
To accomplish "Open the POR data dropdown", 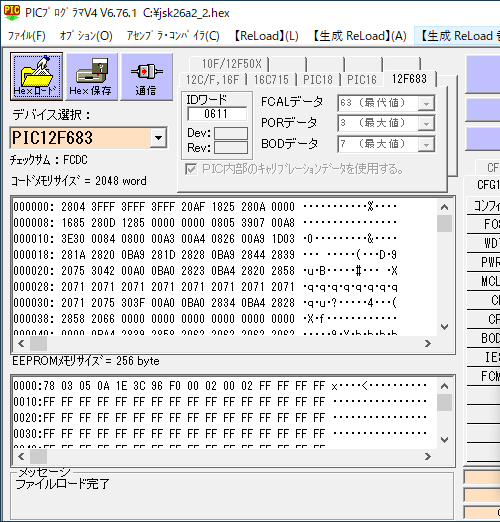I will pos(426,124).
